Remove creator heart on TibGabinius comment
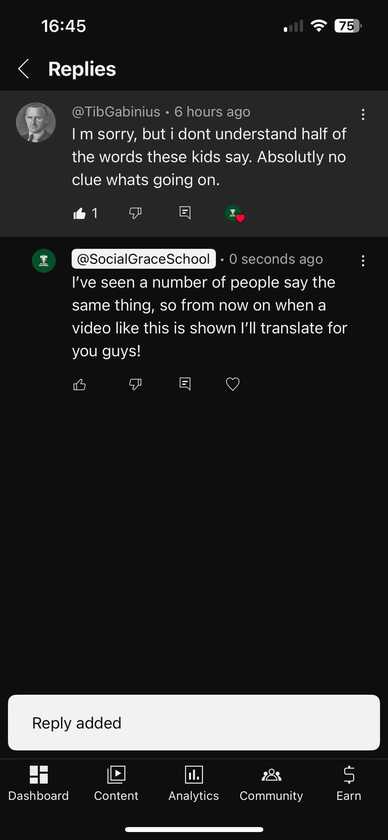 (235, 214)
